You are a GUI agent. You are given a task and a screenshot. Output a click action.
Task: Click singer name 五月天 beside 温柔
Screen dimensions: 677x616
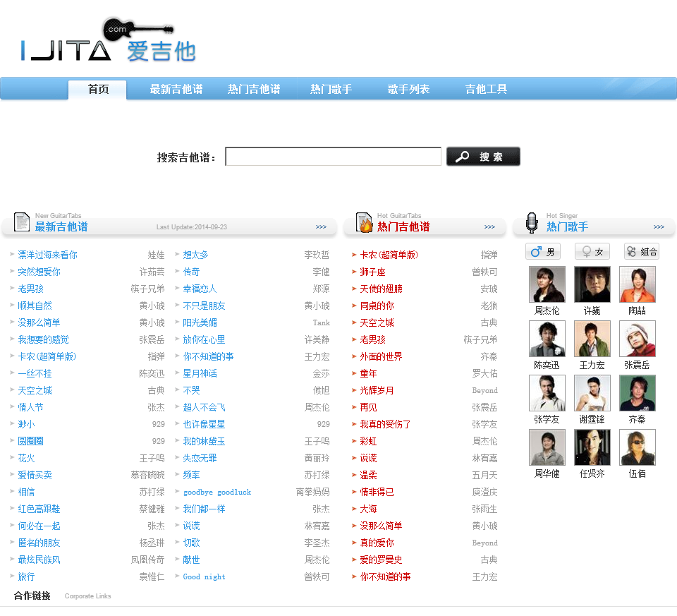click(x=485, y=475)
